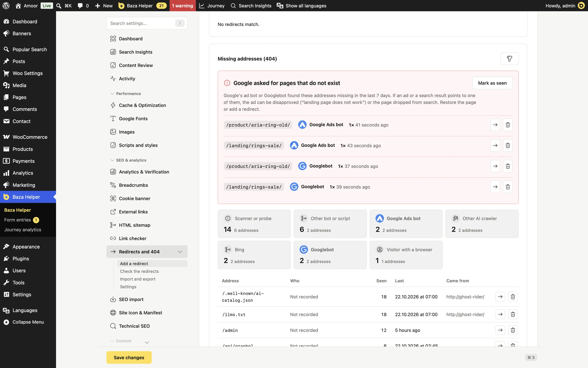Collapse the WordPress admin menu
The image size is (588, 368).
[28, 322]
